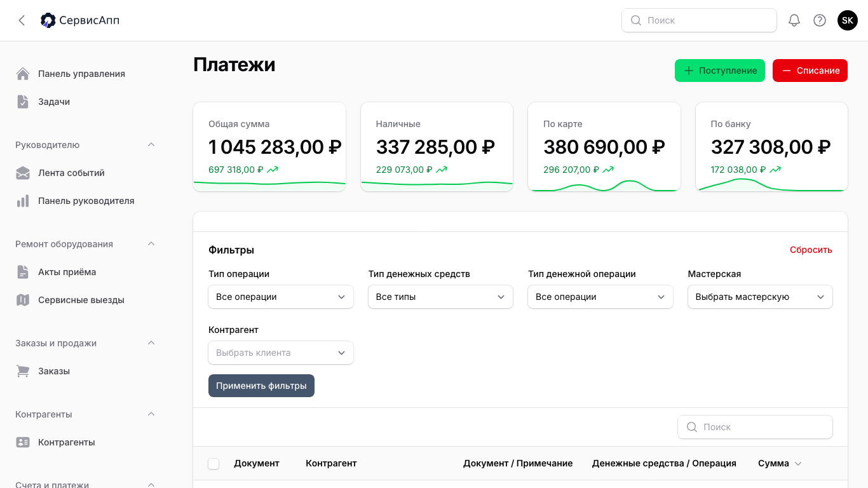The width and height of the screenshot is (868, 488).
Task: Open the Выбрать клиента dropdown
Action: [281, 352]
